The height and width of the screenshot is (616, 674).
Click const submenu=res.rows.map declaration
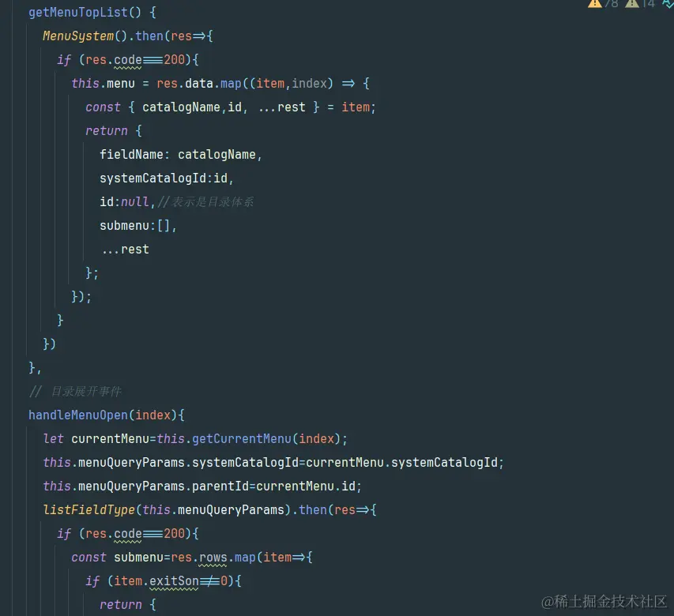pyautogui.click(x=192, y=558)
